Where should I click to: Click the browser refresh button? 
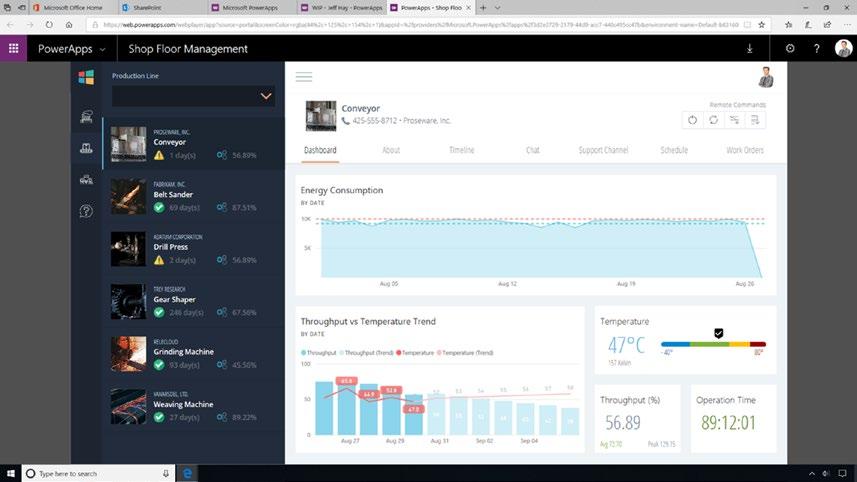(49, 25)
